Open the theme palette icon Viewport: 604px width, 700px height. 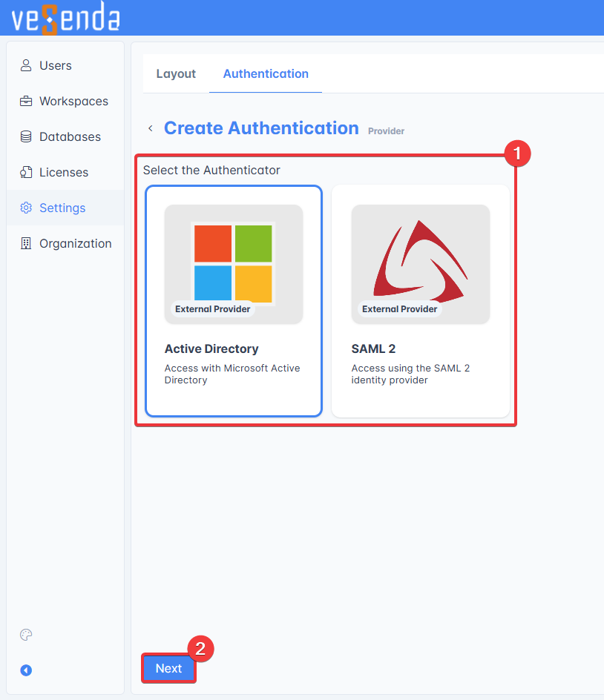click(x=26, y=635)
